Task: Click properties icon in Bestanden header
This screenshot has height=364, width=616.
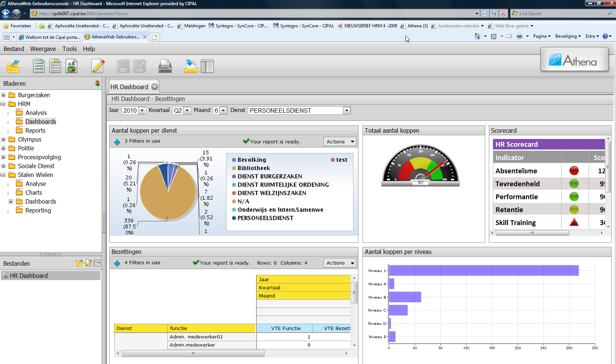Action: pos(97,263)
